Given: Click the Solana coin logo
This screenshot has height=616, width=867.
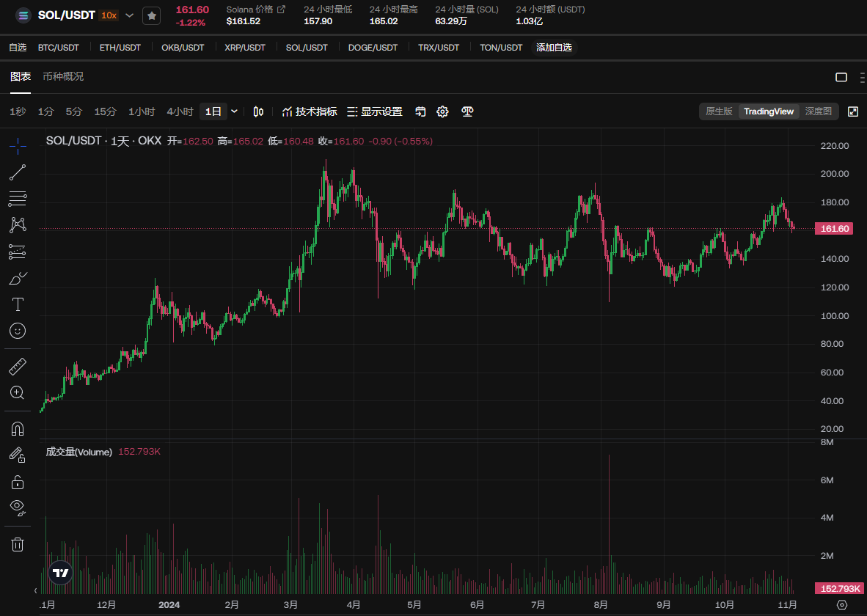Looking at the screenshot, I should [x=23, y=15].
